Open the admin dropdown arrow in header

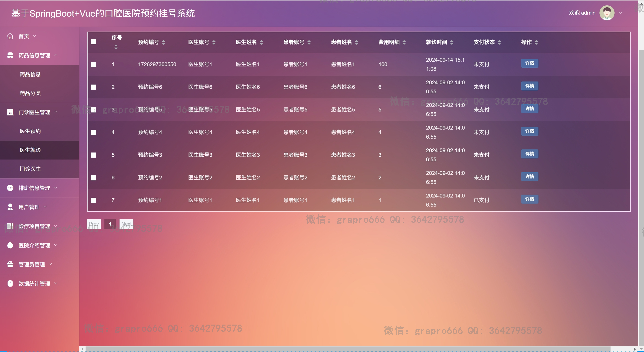(x=620, y=13)
